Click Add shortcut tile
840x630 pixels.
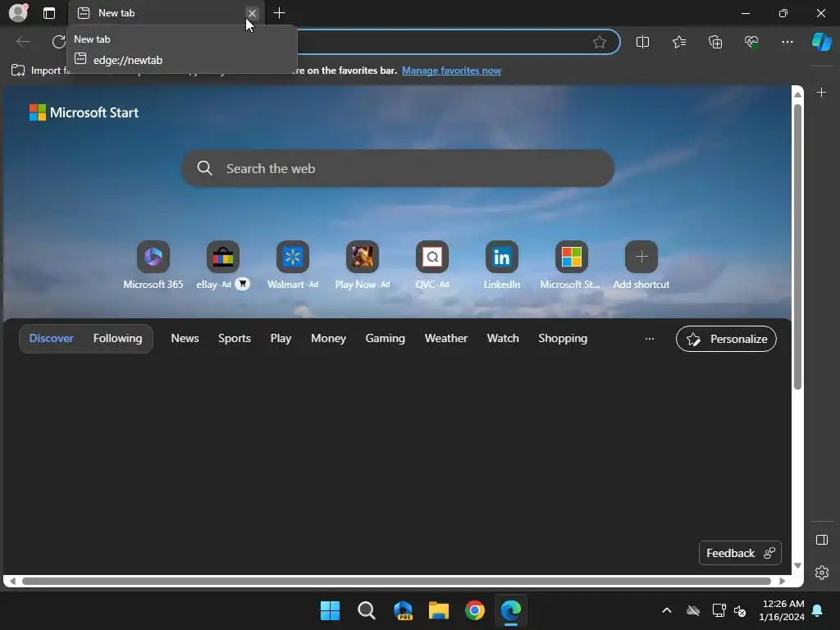[x=641, y=265]
